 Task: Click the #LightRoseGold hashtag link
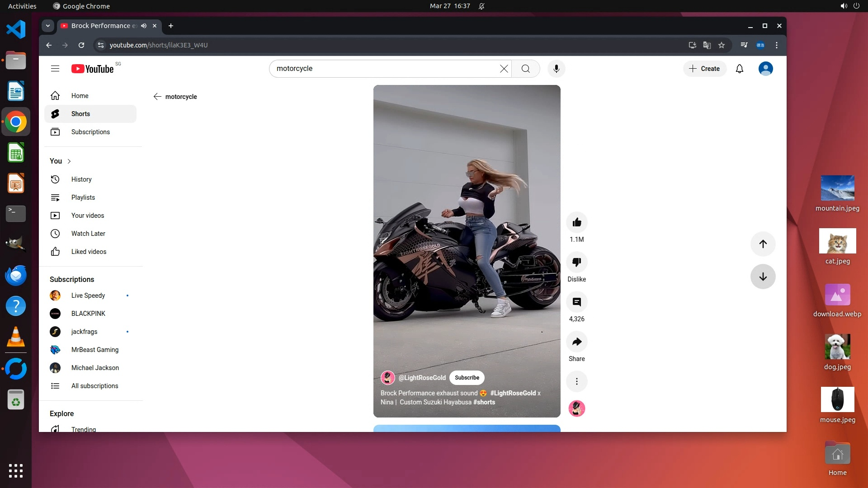click(x=513, y=393)
